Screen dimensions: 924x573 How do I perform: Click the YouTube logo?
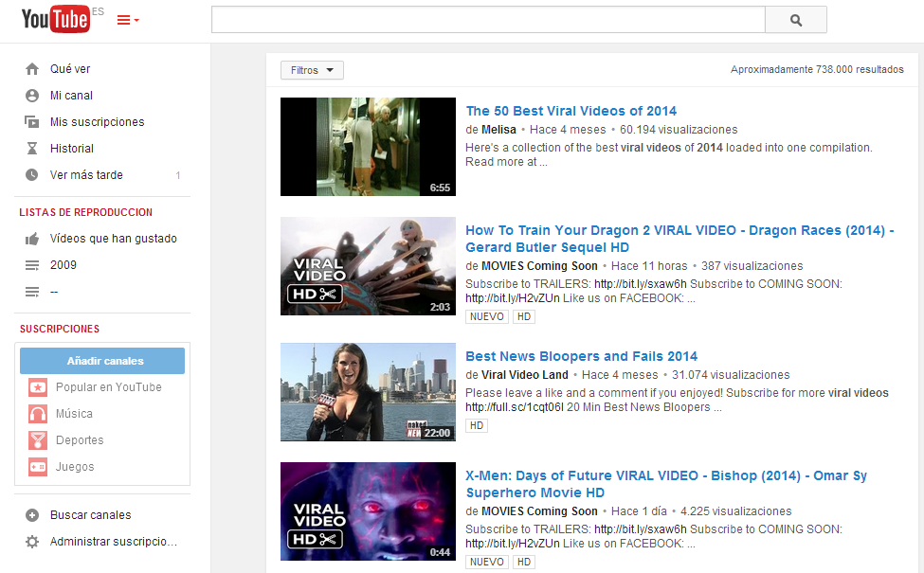pos(55,19)
